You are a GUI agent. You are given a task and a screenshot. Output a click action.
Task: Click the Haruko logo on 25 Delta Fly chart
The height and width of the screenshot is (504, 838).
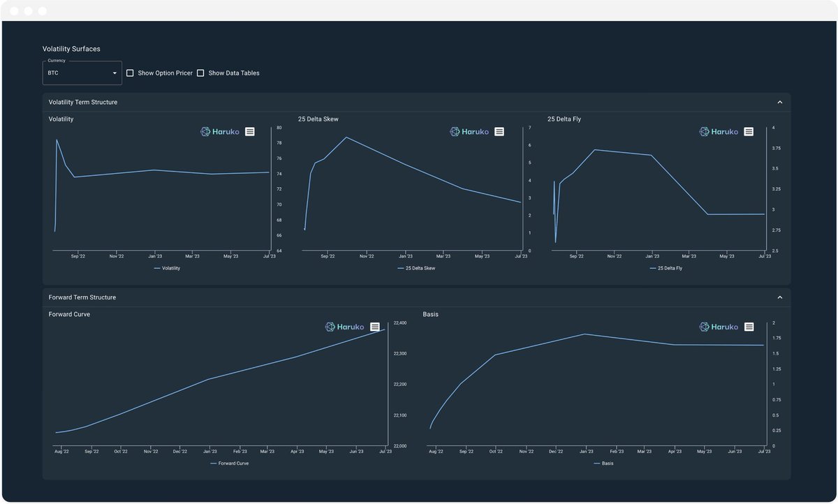tap(719, 131)
